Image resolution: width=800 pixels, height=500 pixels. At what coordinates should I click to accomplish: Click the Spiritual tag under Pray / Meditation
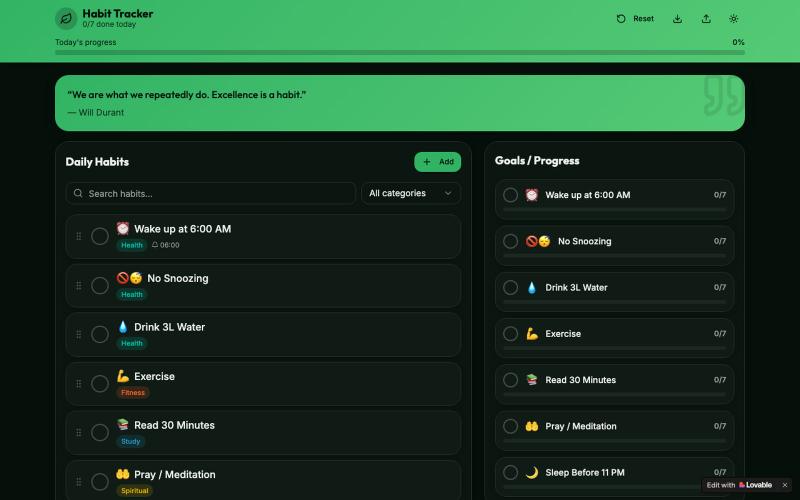[x=134, y=491]
